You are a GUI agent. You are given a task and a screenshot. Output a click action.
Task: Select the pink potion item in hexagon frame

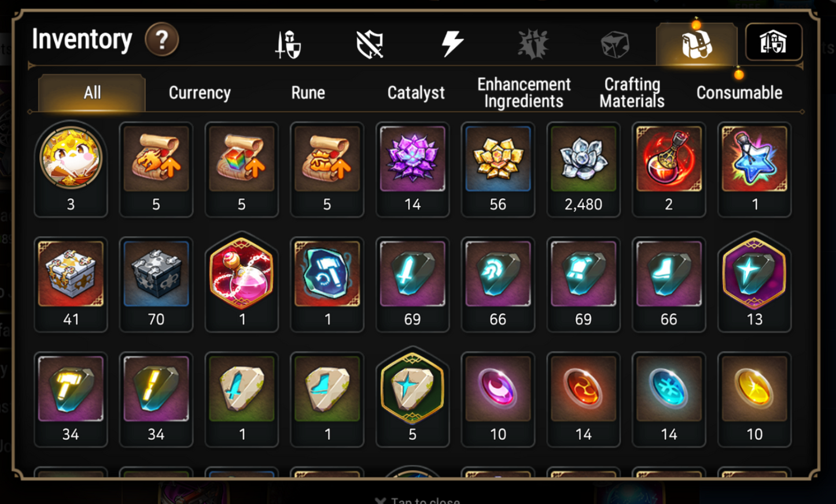[242, 284]
